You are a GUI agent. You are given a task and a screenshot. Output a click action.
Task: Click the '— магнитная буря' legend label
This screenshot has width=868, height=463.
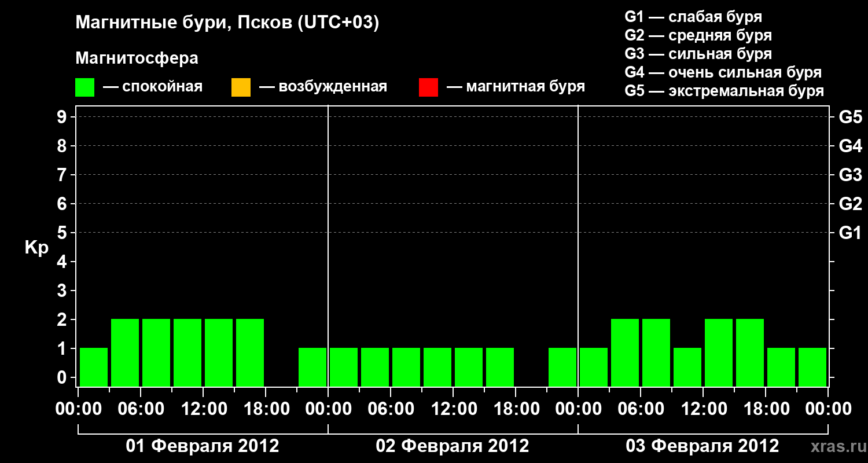click(516, 87)
